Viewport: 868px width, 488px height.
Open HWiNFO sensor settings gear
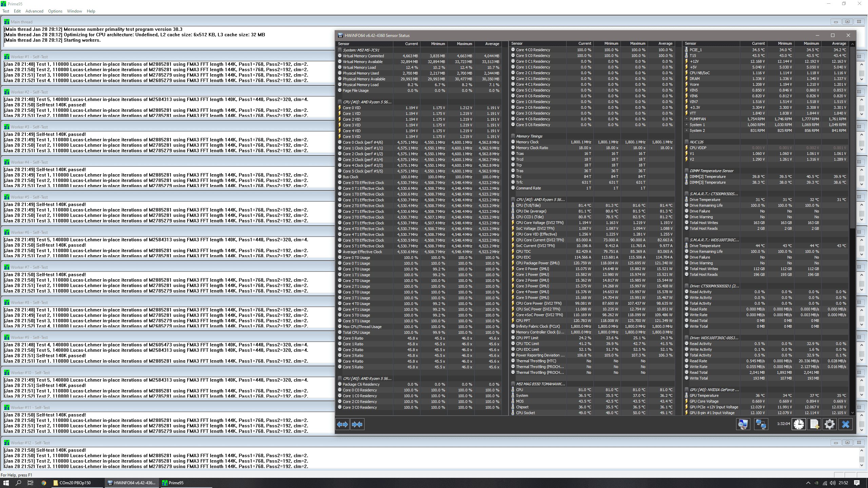tap(829, 424)
